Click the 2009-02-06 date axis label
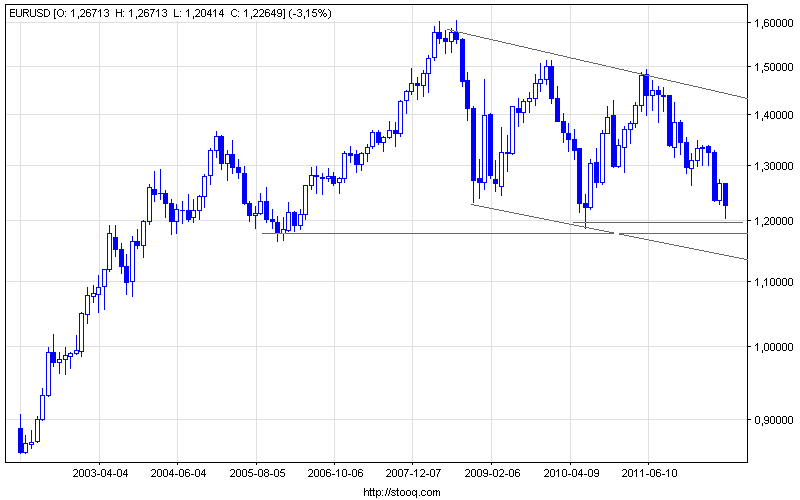 pos(492,473)
